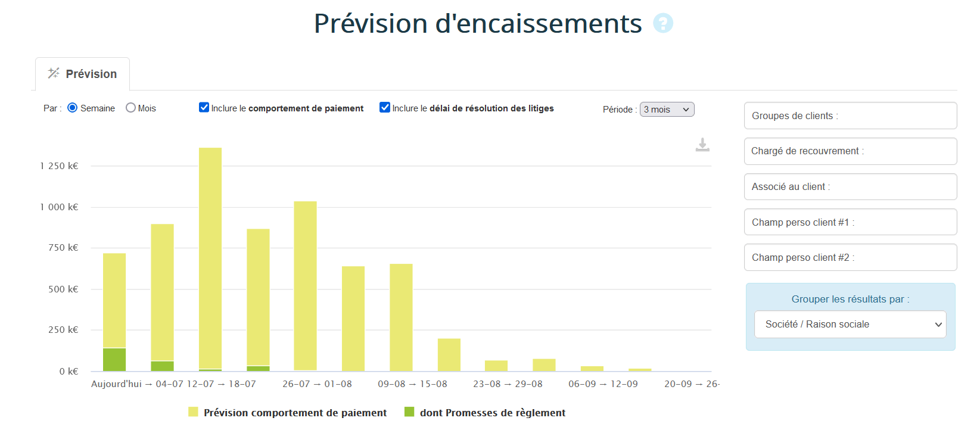The image size is (980, 424).
Task: Uncheck Inclure le comportement de paiement
Action: point(204,108)
